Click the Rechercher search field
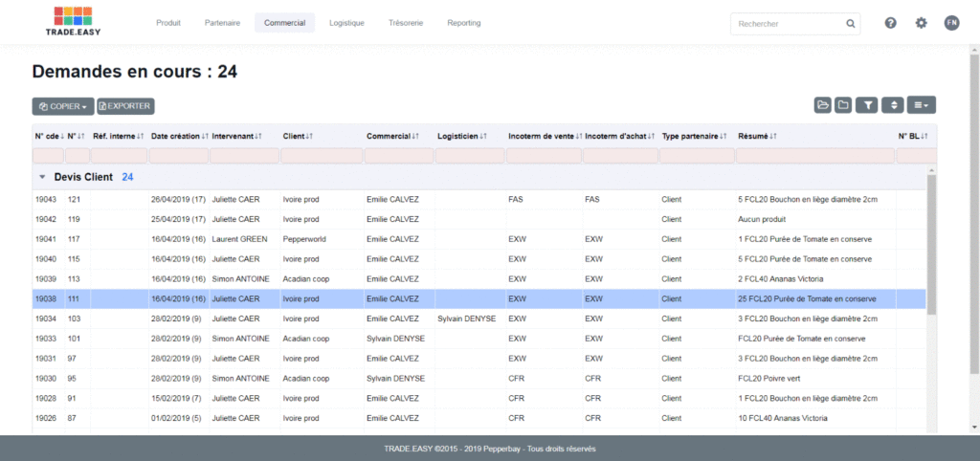The width and height of the screenshot is (980, 461). [789, 24]
